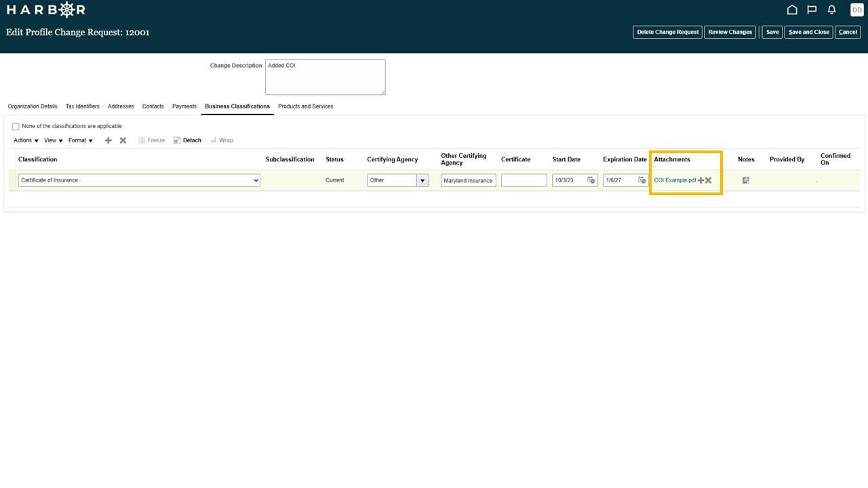Click the Change Description text area
Viewport: 868px width, 488px height.
coord(325,77)
